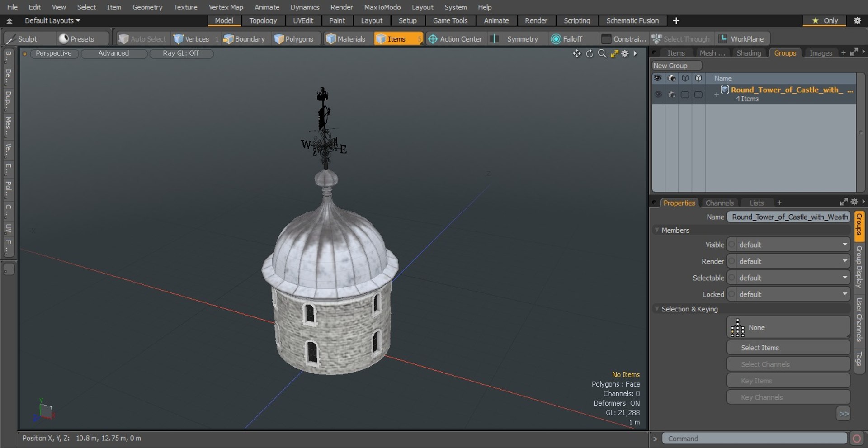Open the Constraints options
Viewport: 868px width, 448px height.
pos(624,39)
